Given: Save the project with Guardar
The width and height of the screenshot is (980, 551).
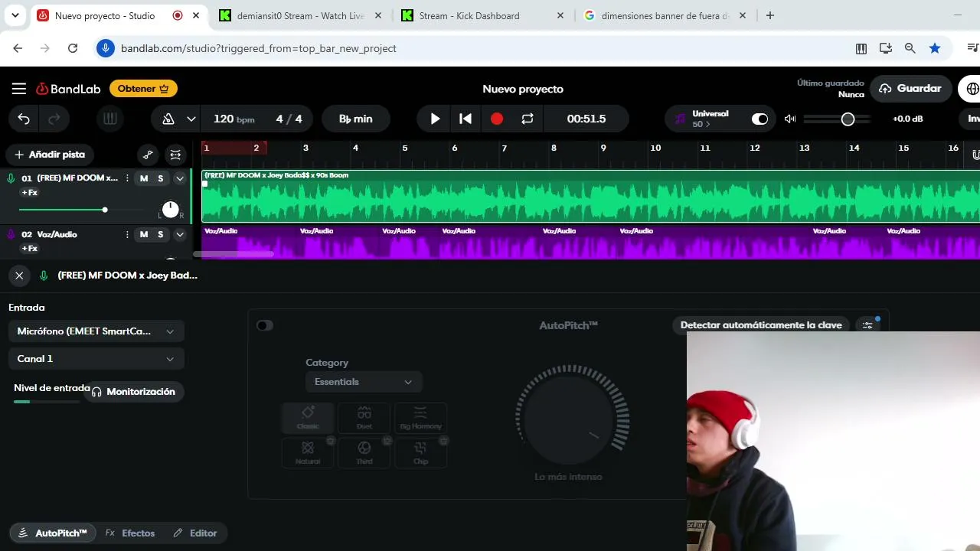Looking at the screenshot, I should click(910, 89).
